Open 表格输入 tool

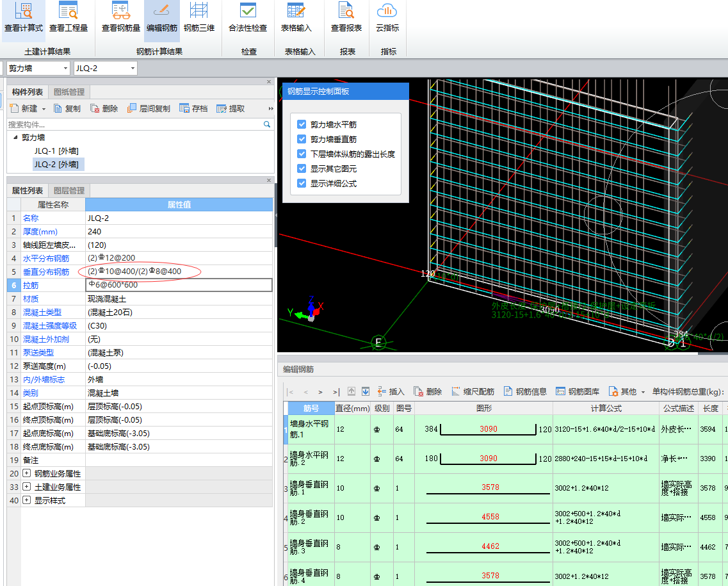[296, 18]
